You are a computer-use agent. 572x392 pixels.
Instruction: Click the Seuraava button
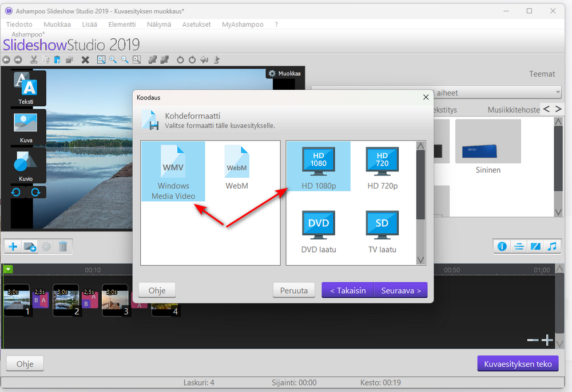(x=401, y=290)
